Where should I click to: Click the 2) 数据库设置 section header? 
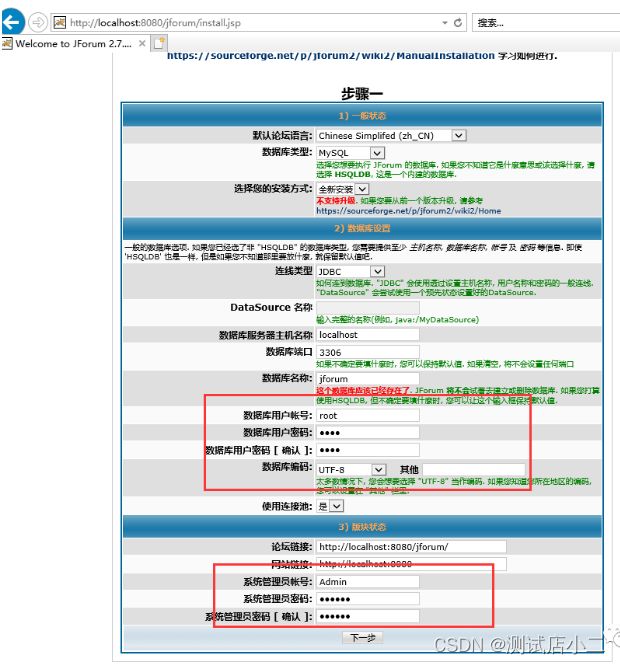tap(362, 228)
